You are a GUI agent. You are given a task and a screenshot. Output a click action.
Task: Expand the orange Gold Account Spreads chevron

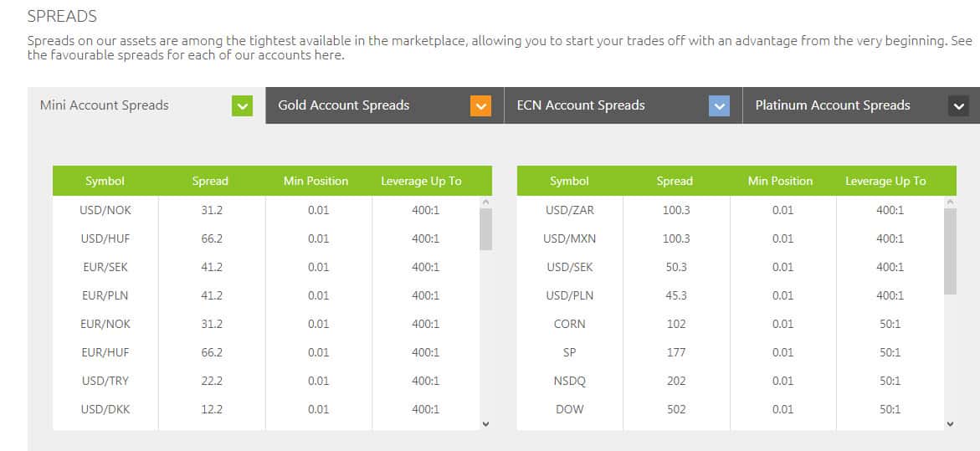(x=480, y=106)
